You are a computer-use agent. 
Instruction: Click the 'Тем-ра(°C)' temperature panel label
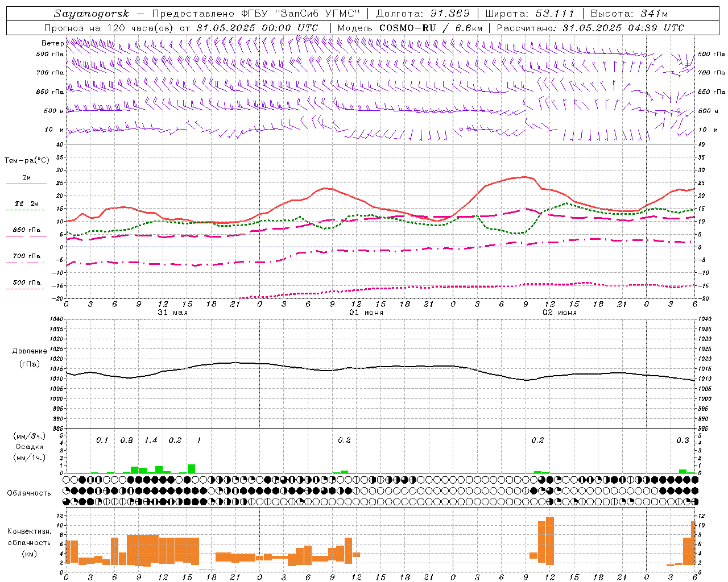pos(27,161)
